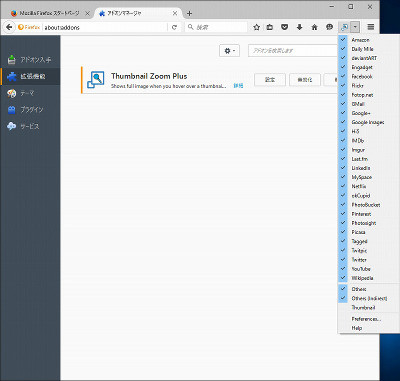This screenshot has height=381, width=400.
Task: Disable Facebook in the menu
Action: click(x=368, y=76)
